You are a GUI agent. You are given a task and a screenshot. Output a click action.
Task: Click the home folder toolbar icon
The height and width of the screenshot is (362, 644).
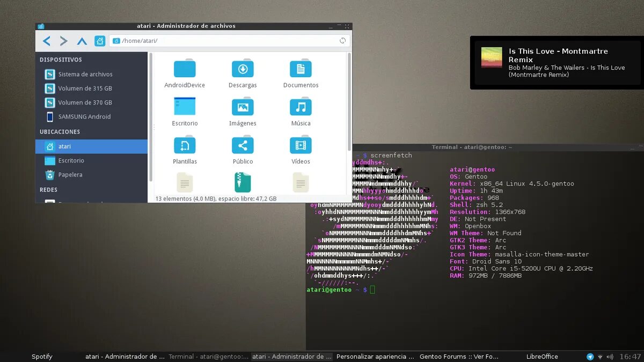click(100, 41)
